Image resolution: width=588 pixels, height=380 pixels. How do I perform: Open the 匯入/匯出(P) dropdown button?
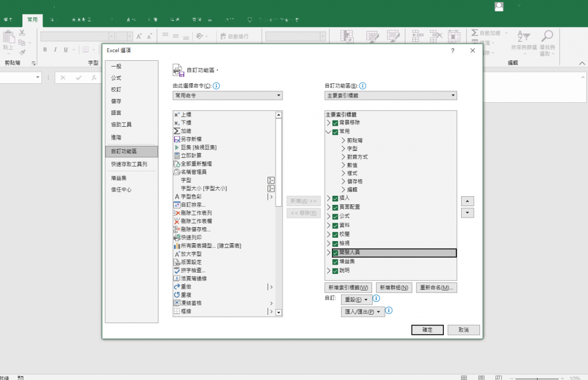(x=363, y=312)
